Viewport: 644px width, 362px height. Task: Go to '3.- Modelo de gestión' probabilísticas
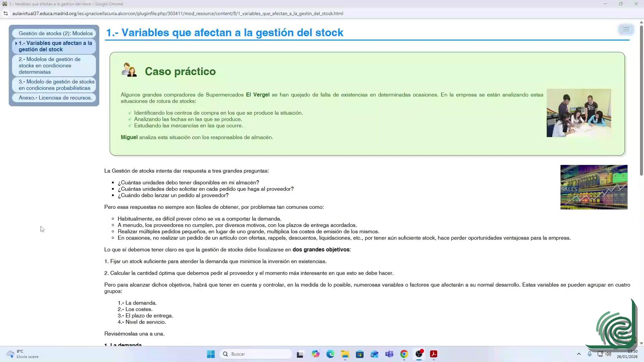point(56,85)
